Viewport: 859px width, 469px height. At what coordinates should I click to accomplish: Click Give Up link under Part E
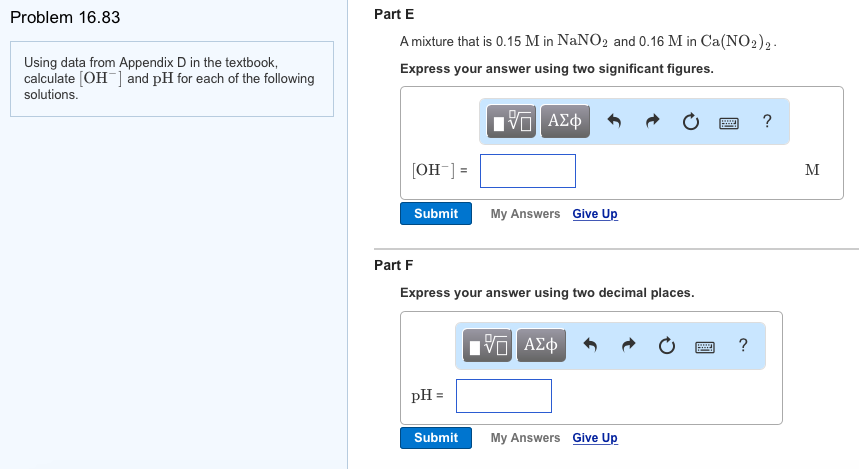point(595,214)
